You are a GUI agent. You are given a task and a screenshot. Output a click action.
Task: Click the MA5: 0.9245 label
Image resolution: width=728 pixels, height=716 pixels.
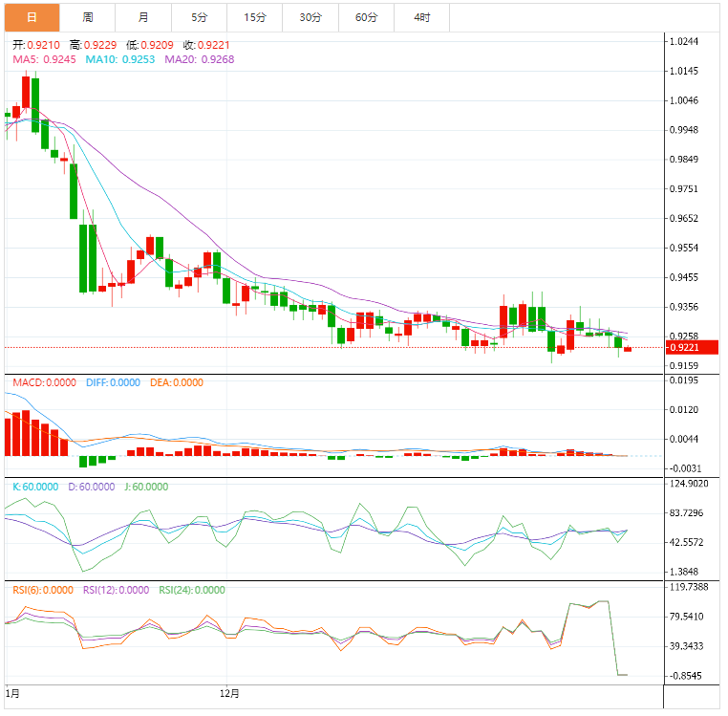[x=44, y=59]
